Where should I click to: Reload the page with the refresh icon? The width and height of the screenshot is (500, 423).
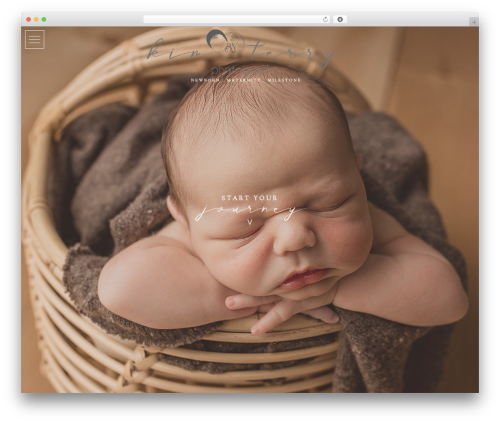click(x=325, y=19)
